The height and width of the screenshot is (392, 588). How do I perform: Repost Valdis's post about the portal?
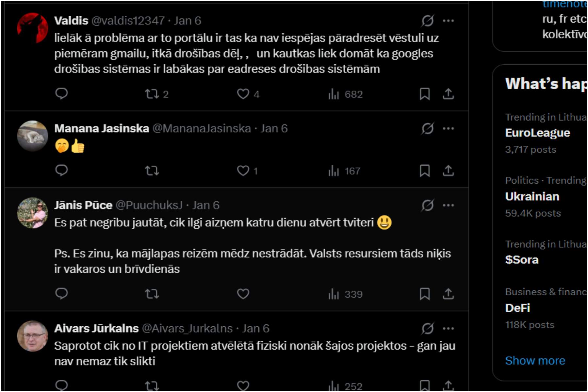coord(152,94)
